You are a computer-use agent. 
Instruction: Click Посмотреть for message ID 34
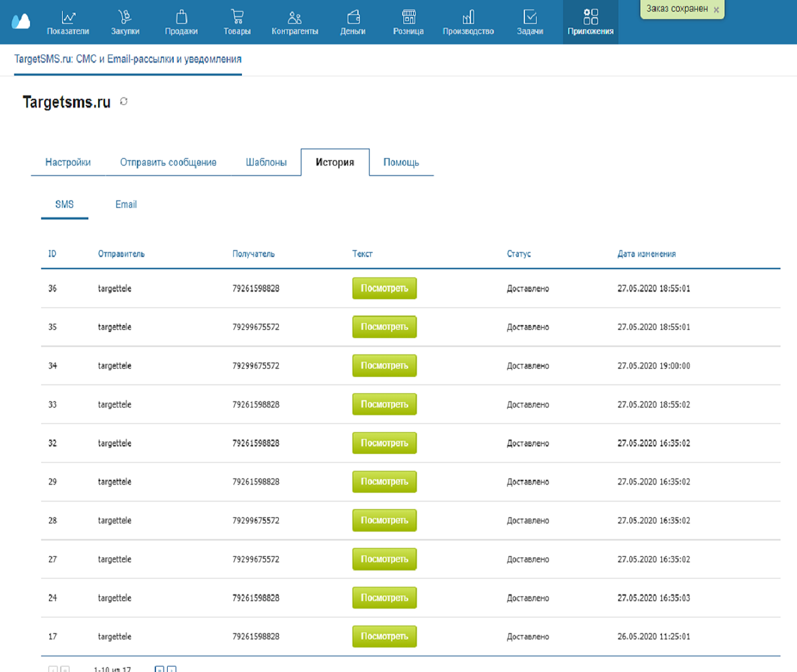(x=385, y=365)
